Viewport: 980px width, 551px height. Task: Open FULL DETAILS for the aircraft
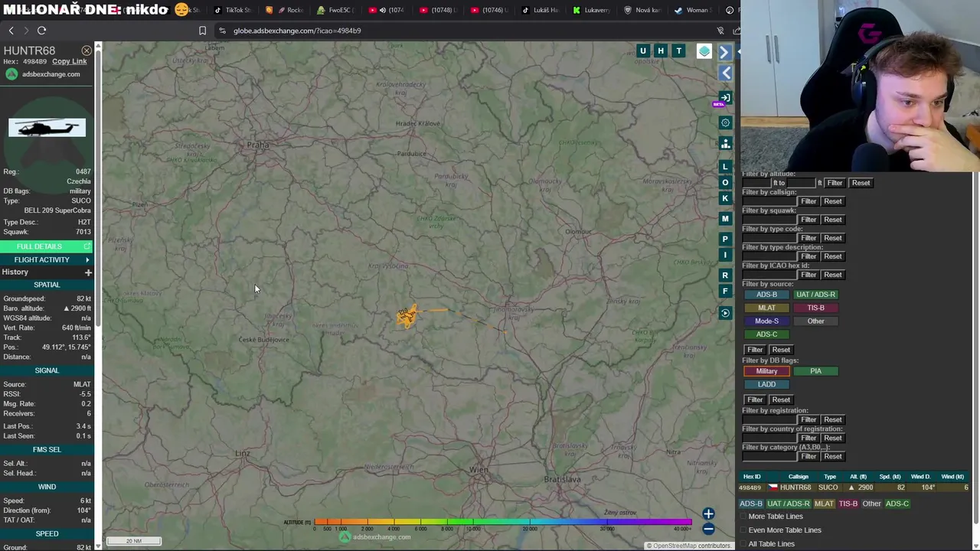47,246
